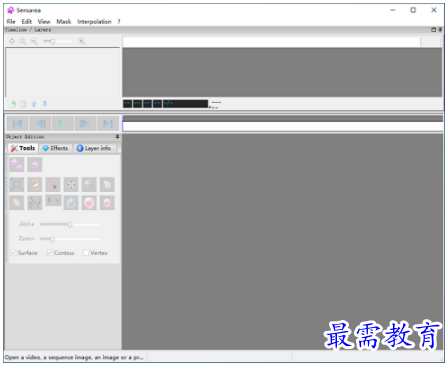Open the ? help menu

tap(119, 22)
